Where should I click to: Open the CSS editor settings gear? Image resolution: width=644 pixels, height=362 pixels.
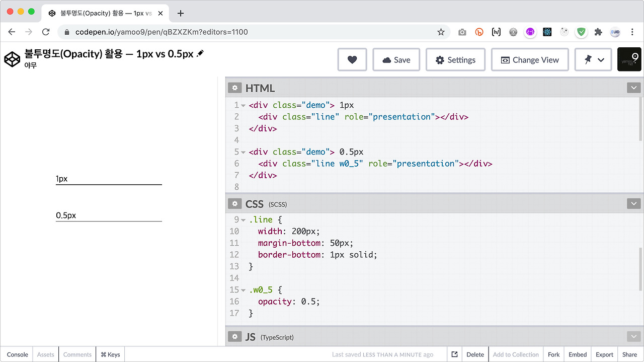(x=234, y=204)
